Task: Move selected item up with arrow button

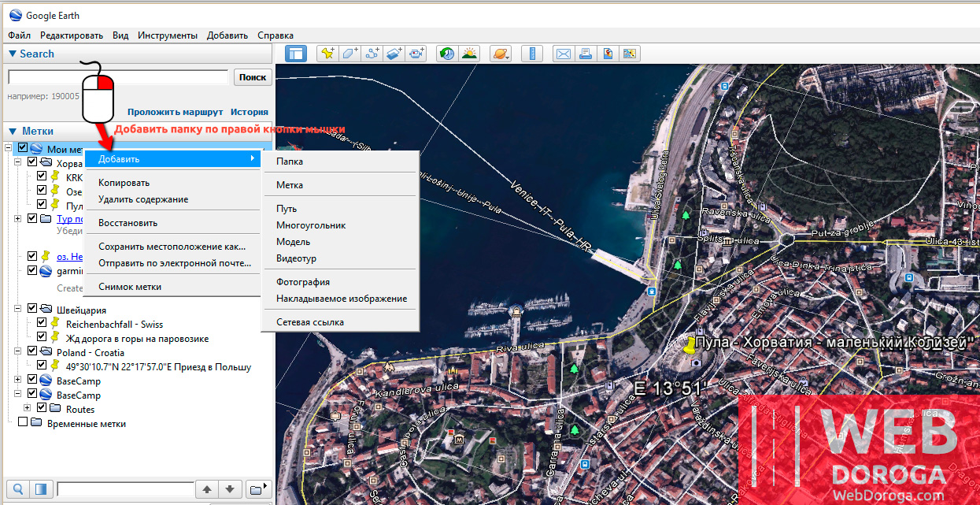Action: (x=207, y=488)
